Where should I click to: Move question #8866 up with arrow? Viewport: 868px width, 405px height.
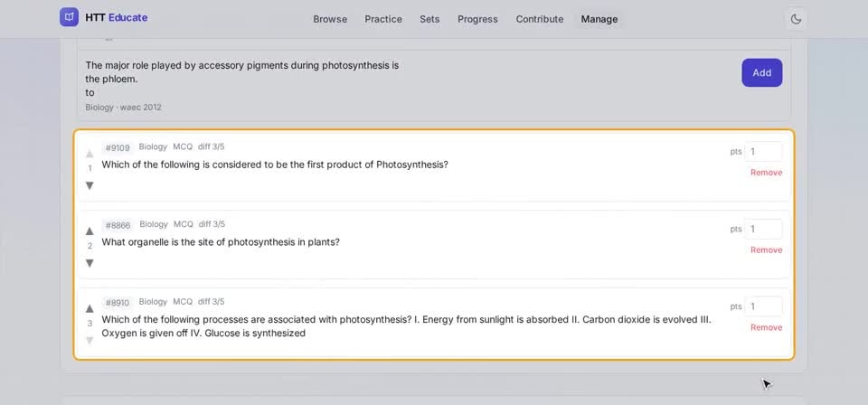point(90,231)
